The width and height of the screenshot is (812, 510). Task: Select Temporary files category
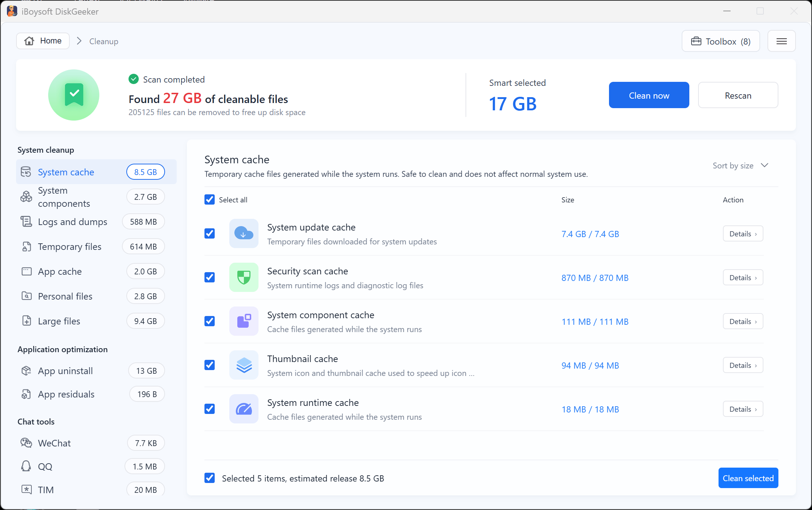point(96,247)
